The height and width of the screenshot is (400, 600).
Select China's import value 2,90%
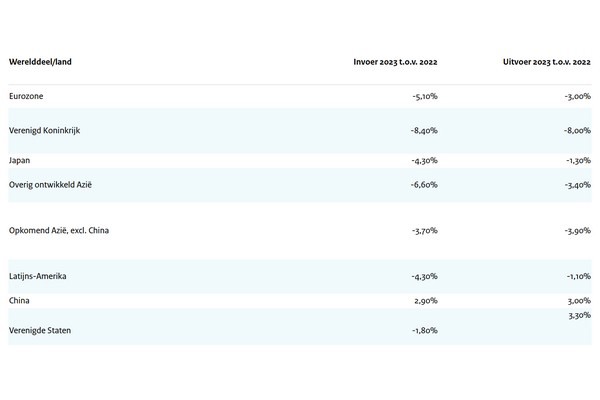click(x=426, y=300)
